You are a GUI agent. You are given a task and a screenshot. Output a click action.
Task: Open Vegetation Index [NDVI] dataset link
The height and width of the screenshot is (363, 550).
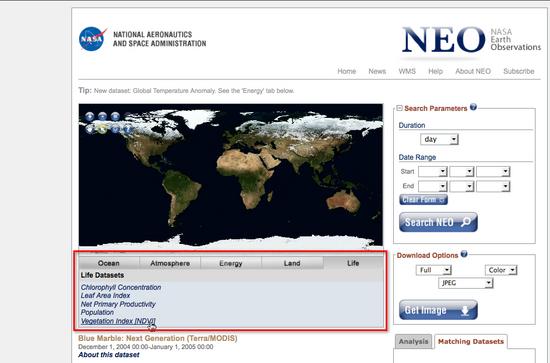point(118,321)
